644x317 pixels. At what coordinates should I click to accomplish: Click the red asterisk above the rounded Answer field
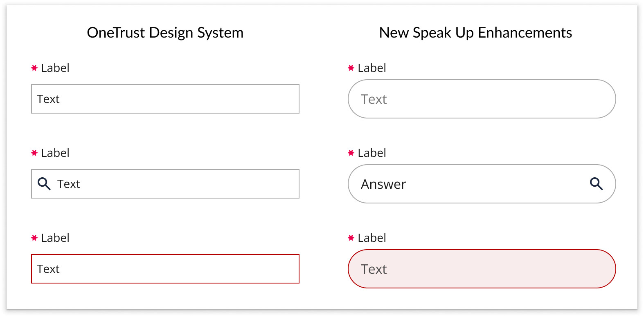click(351, 153)
